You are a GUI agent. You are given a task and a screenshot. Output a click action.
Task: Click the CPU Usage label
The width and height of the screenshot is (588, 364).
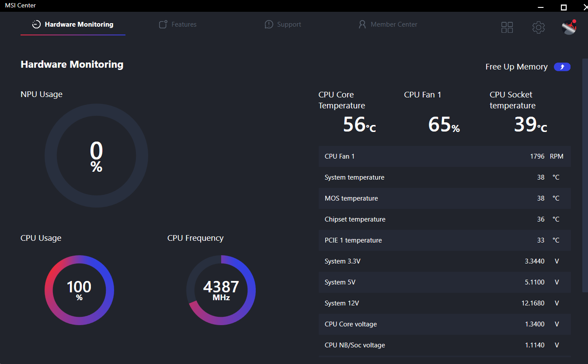tap(41, 238)
